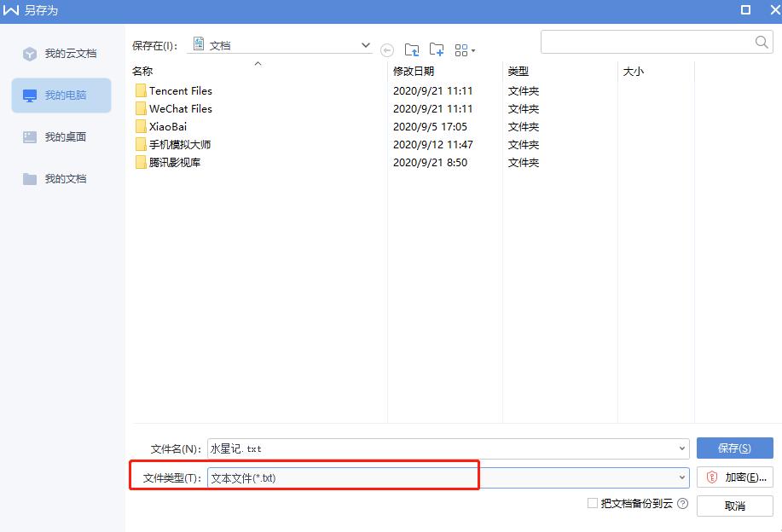Click the WPS logo in the title bar
782x532 pixels.
(11, 11)
